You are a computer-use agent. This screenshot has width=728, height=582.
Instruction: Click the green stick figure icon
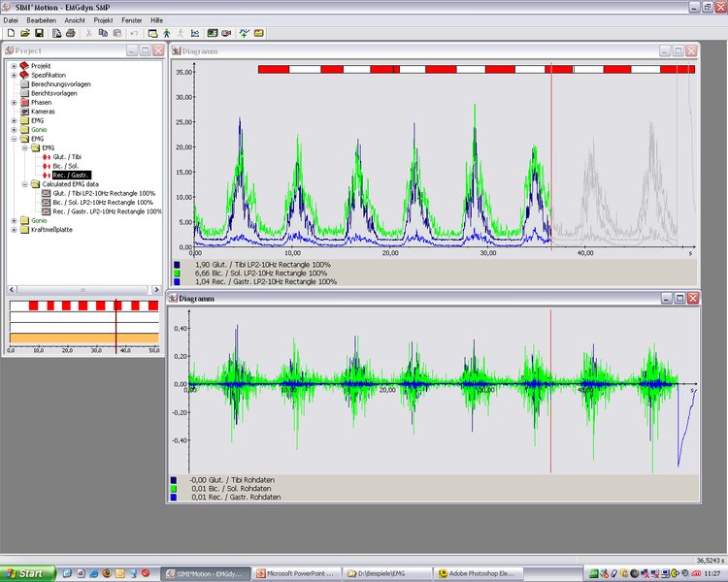pyautogui.click(x=166, y=33)
